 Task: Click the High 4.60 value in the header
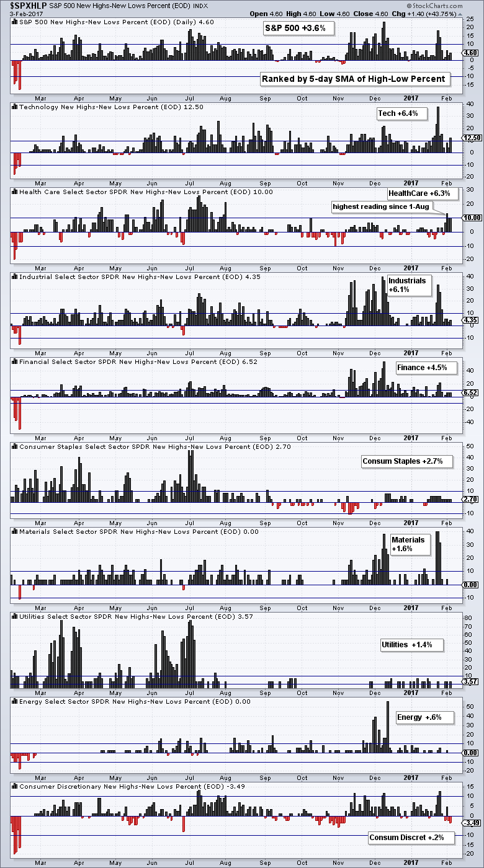click(x=301, y=14)
